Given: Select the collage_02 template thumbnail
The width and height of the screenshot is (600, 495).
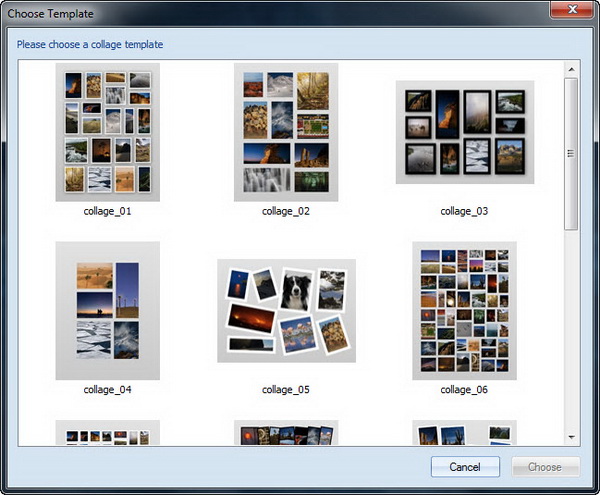Looking at the screenshot, I should pyautogui.click(x=286, y=132).
